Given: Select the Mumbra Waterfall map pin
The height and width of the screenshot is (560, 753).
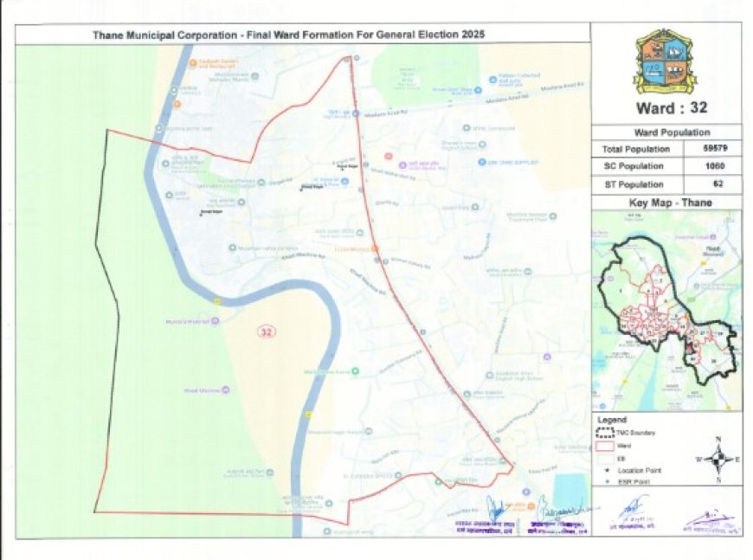Looking at the screenshot, I should tap(218, 321).
